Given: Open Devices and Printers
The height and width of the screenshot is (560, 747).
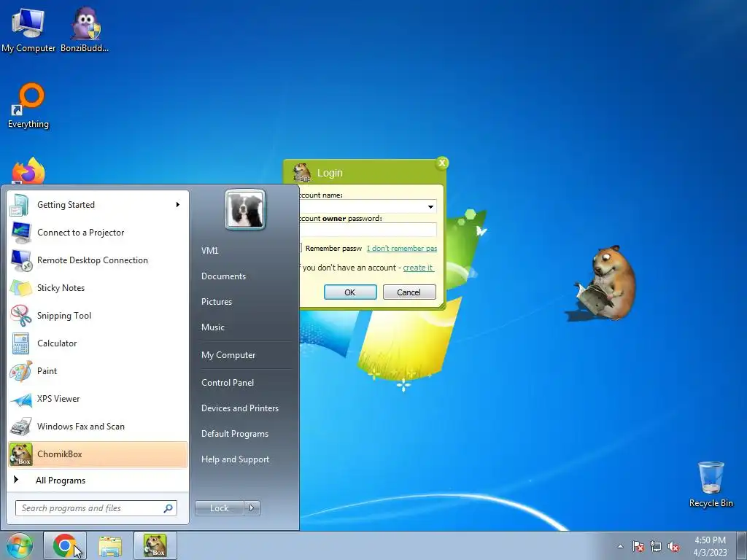Looking at the screenshot, I should coord(239,408).
